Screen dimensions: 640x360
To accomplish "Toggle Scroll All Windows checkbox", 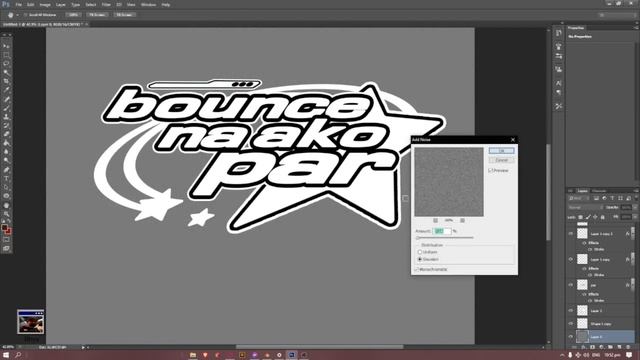I will [x=25, y=15].
